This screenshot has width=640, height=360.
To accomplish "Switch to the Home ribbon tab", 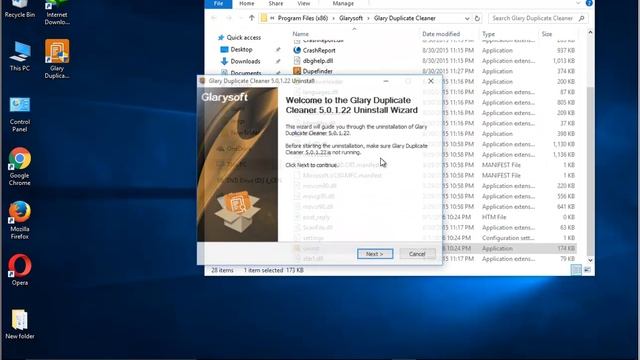I will [x=247, y=4].
